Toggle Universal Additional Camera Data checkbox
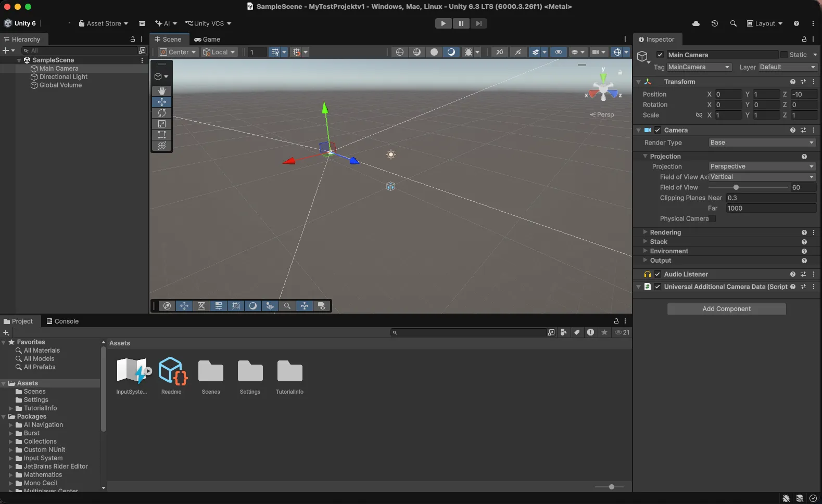 657,287
